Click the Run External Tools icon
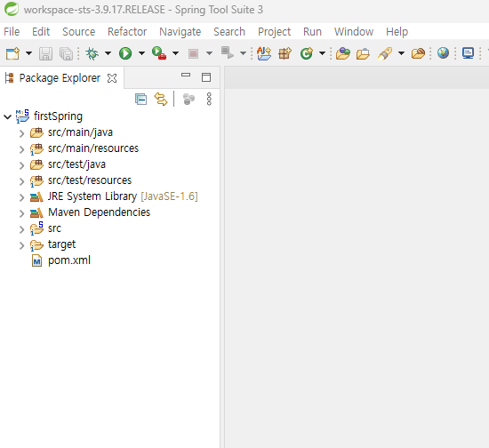Viewport: 489px width, 448px height. [159, 53]
